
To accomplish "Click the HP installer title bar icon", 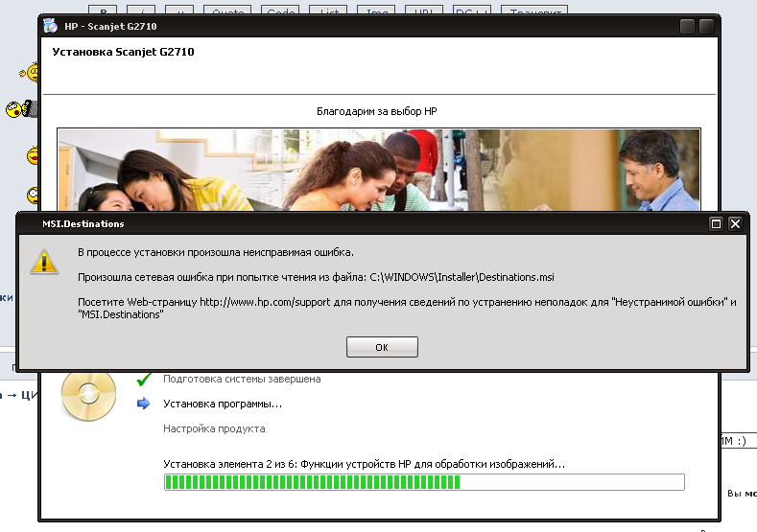I will [50, 26].
